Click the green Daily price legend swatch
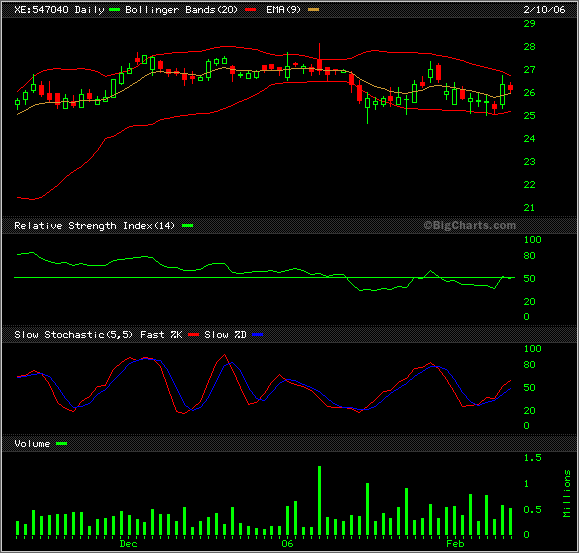579x553 pixels. [114, 10]
